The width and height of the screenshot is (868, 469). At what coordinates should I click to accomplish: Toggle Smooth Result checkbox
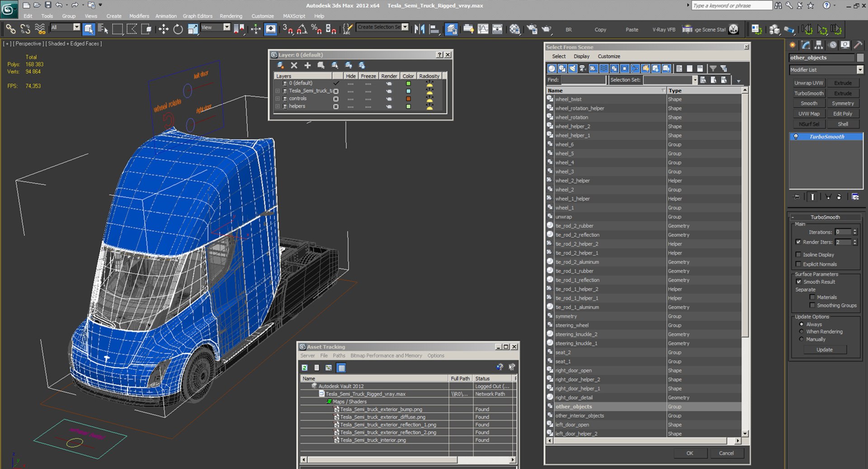(x=799, y=282)
